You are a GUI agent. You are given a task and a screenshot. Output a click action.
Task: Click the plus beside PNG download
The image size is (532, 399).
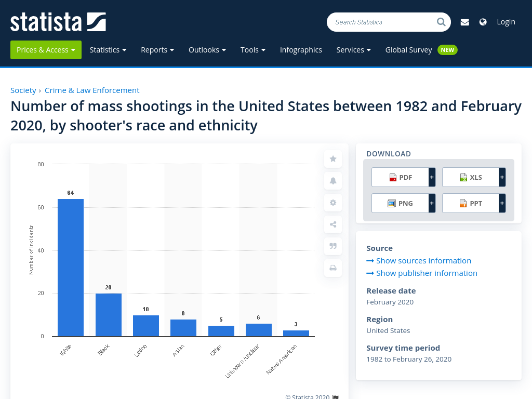[x=432, y=203]
